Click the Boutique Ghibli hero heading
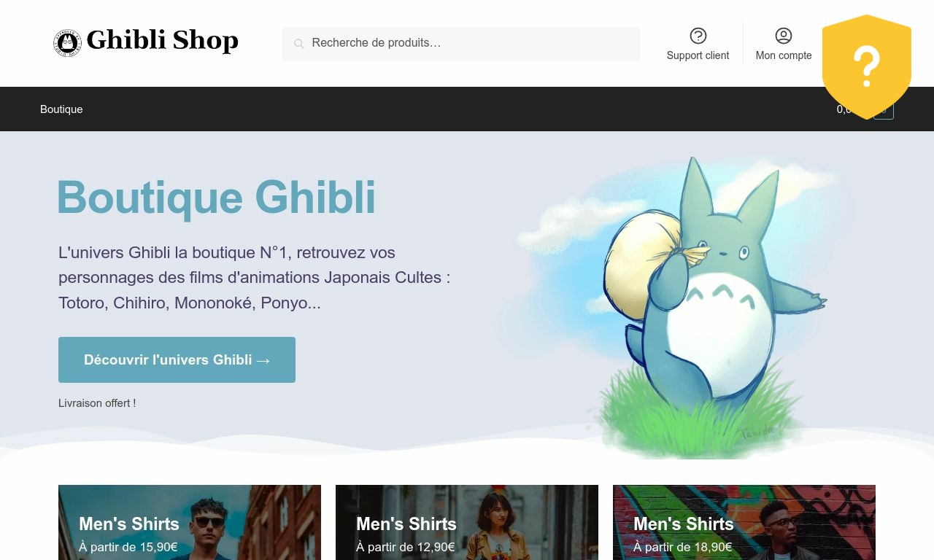Screen dimensions: 934x560 [x=217, y=197]
